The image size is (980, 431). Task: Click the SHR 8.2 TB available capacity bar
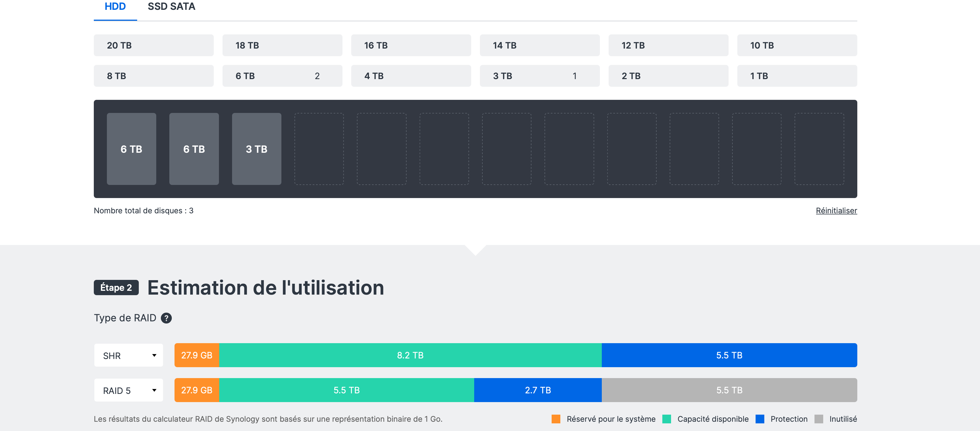click(x=410, y=355)
